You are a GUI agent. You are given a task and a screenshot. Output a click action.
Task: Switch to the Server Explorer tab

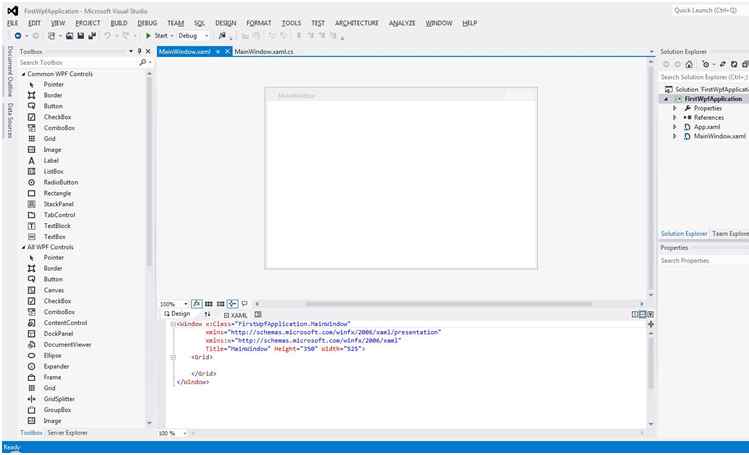pyautogui.click(x=67, y=433)
